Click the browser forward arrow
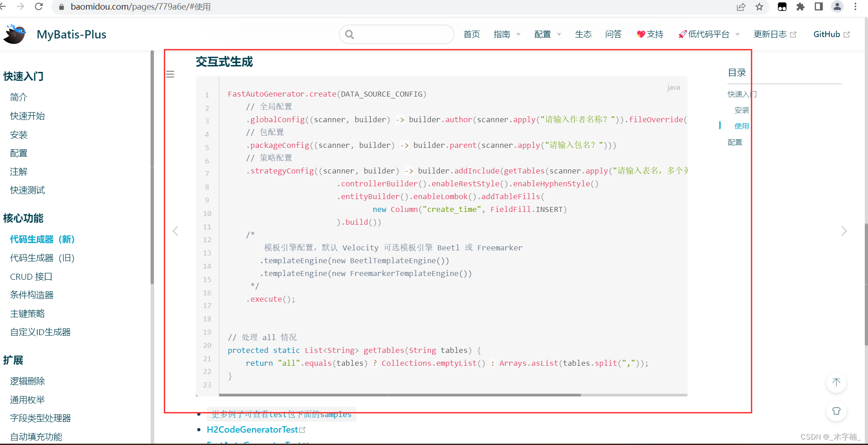The height and width of the screenshot is (445, 868). (x=20, y=6)
